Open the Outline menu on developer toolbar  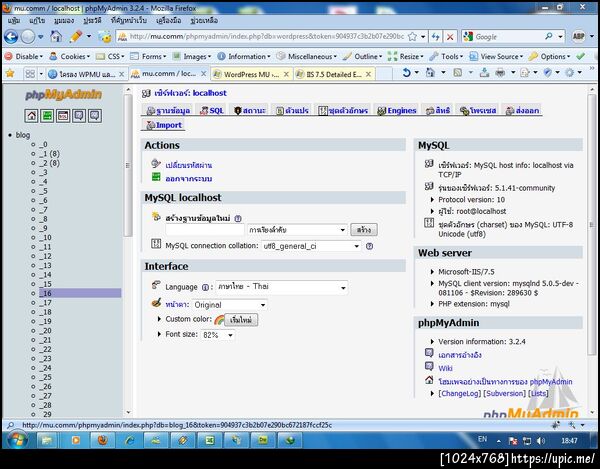point(362,56)
